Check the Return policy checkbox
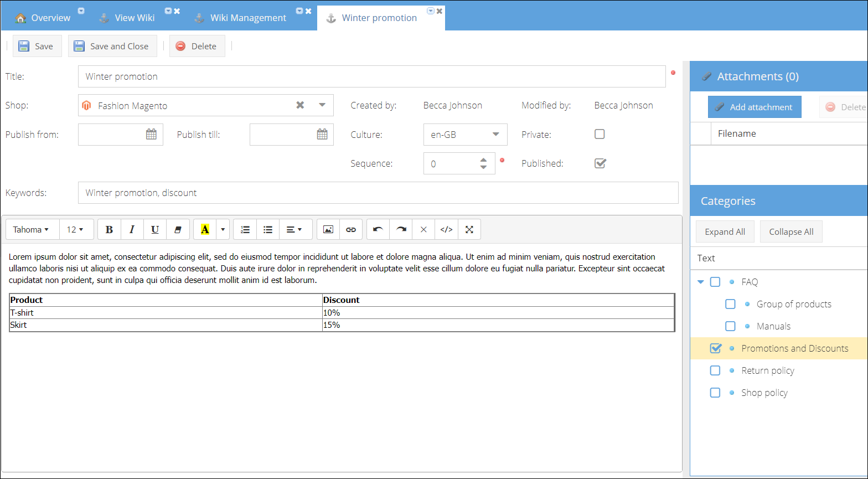This screenshot has height=479, width=868. click(715, 370)
